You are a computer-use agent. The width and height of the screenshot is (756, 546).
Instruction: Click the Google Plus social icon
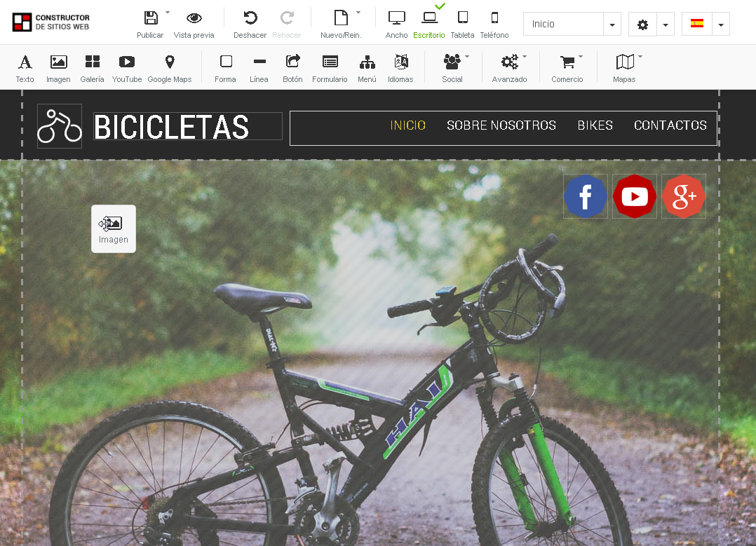click(684, 196)
